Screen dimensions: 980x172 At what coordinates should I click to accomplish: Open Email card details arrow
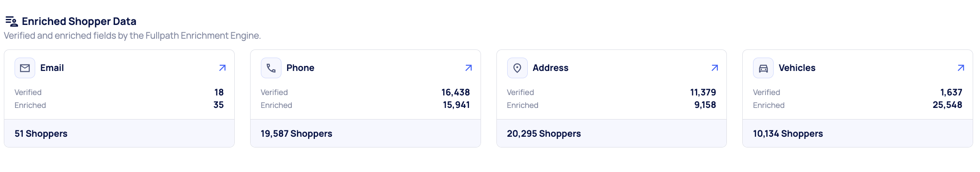222,68
